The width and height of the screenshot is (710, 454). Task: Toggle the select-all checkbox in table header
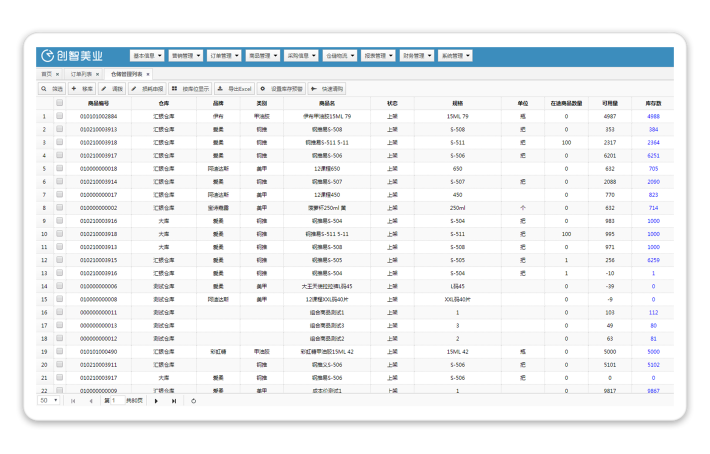pyautogui.click(x=60, y=102)
